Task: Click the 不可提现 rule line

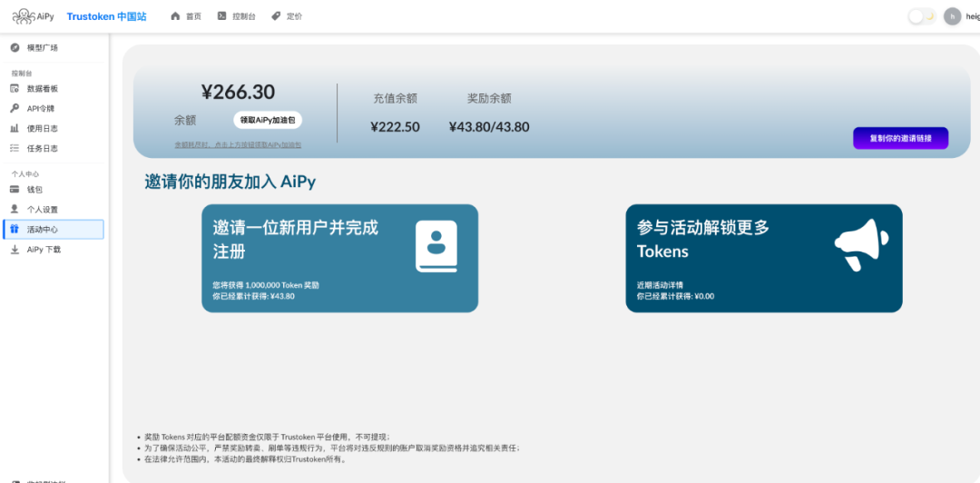Action: [267, 437]
